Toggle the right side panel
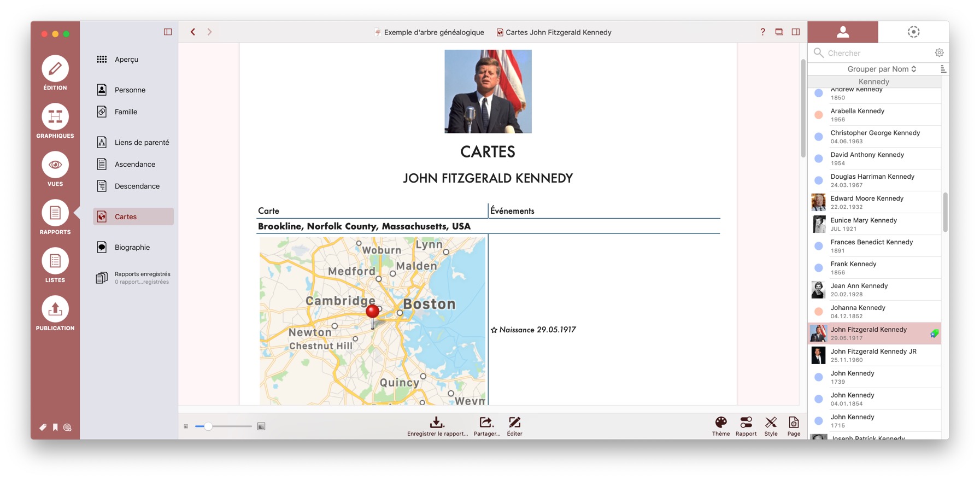The height and width of the screenshot is (480, 980). [796, 32]
